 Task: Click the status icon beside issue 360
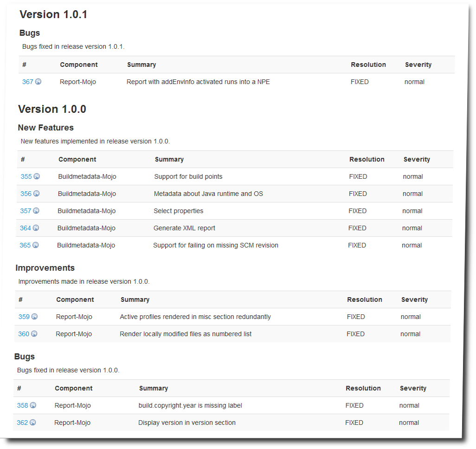coord(33,334)
